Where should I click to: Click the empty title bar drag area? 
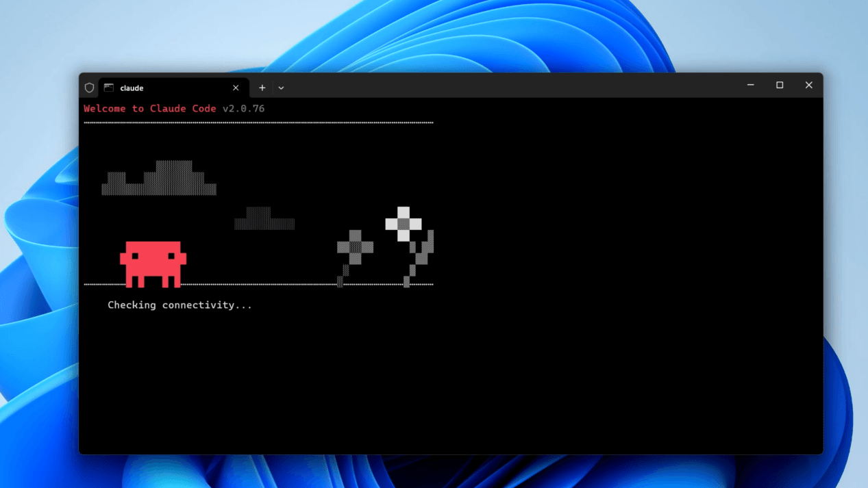(x=514, y=86)
